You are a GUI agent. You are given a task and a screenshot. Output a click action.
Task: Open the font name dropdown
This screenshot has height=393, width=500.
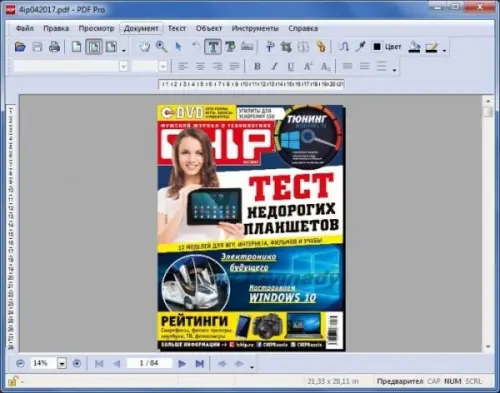(123, 66)
